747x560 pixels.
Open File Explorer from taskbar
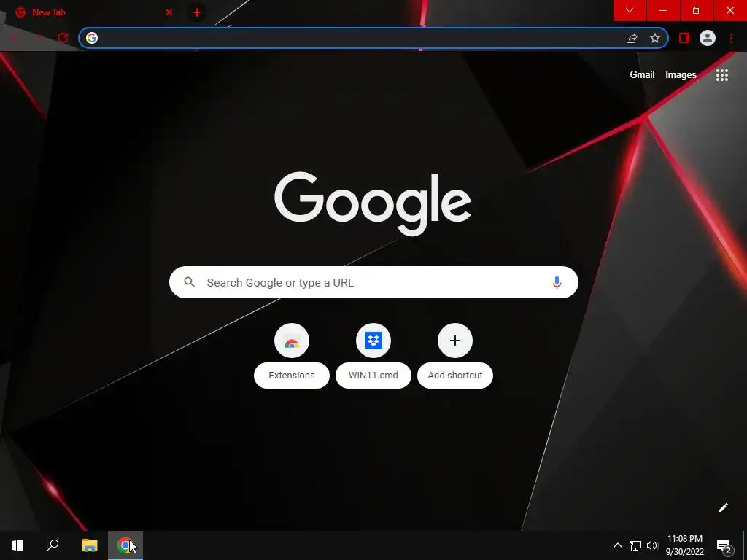(90, 545)
